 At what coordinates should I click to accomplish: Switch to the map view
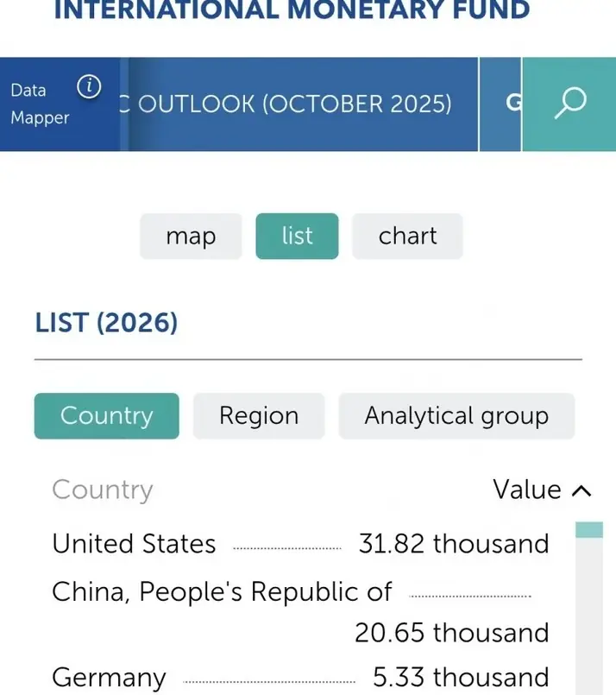tap(191, 236)
